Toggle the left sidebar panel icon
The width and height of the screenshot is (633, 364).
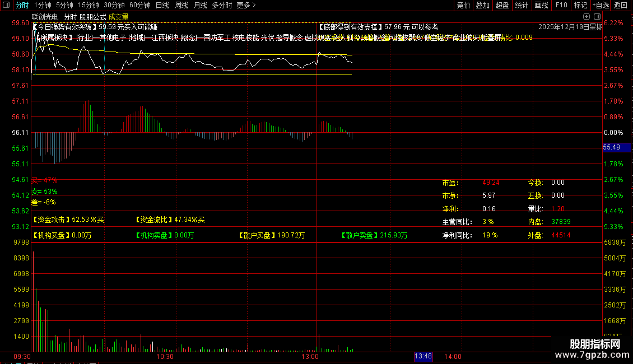click(6, 5)
